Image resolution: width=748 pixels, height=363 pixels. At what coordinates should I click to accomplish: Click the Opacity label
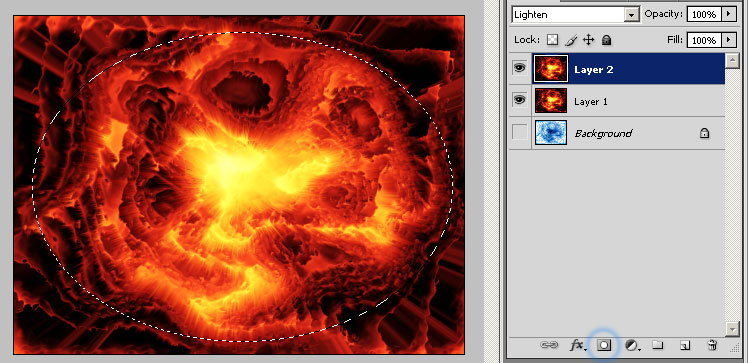(x=664, y=14)
